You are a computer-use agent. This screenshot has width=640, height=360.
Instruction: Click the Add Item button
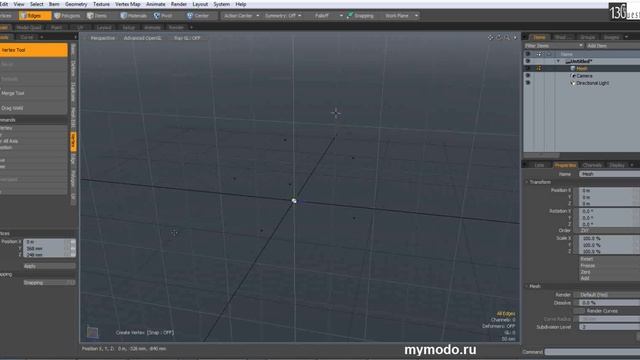612,46
